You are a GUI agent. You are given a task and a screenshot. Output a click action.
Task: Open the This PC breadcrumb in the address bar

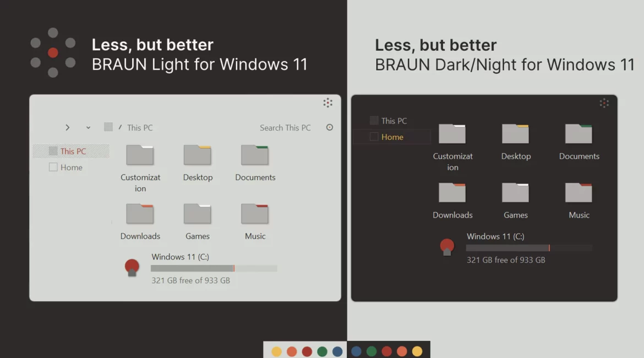[140, 127]
